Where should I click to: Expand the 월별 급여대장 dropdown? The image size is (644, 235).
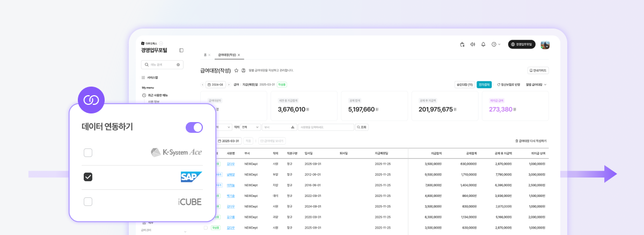point(536,84)
